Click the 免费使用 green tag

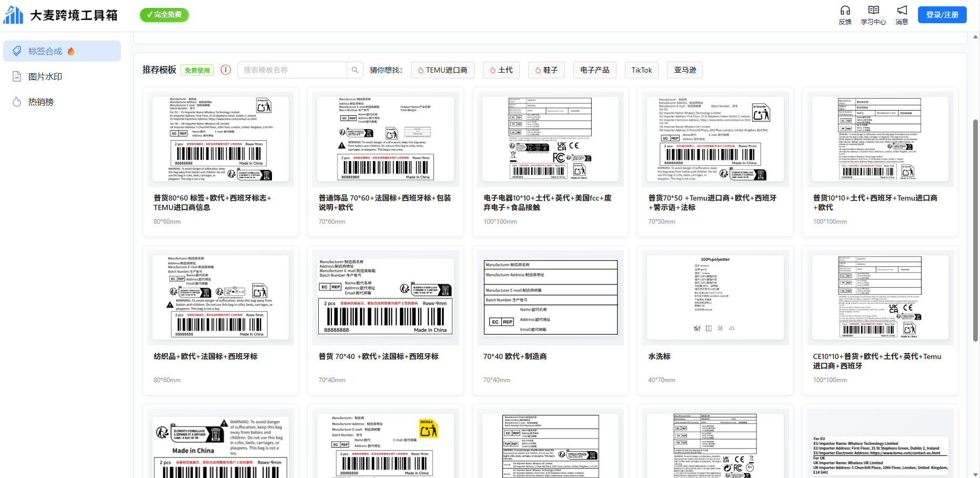[x=197, y=70]
